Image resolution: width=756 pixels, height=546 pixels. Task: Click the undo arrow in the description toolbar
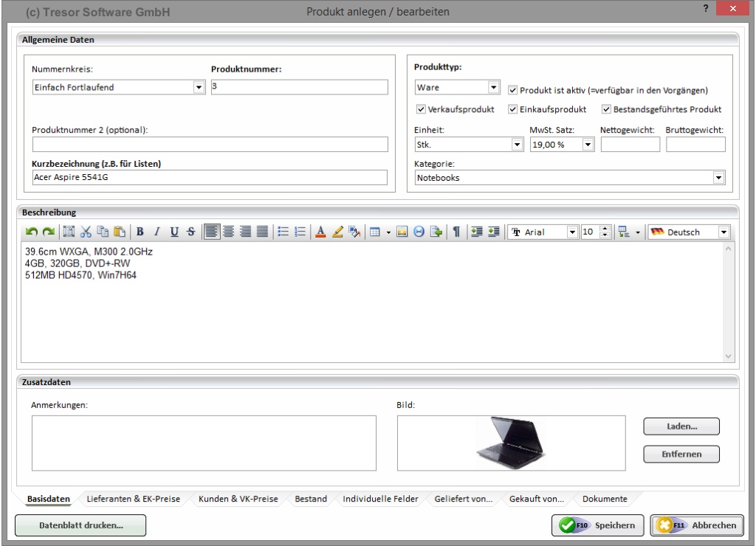(30, 232)
